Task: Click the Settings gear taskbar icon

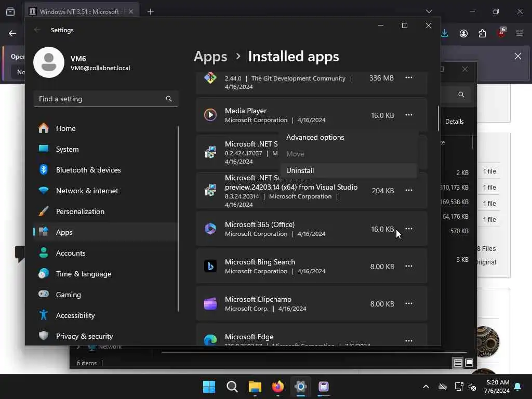Action: click(301, 387)
